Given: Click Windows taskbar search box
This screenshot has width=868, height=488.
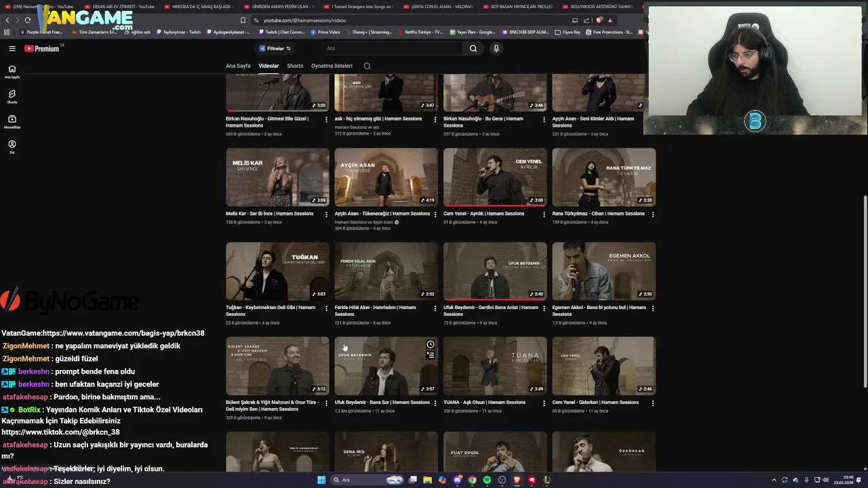Looking at the screenshot, I should coord(367,480).
